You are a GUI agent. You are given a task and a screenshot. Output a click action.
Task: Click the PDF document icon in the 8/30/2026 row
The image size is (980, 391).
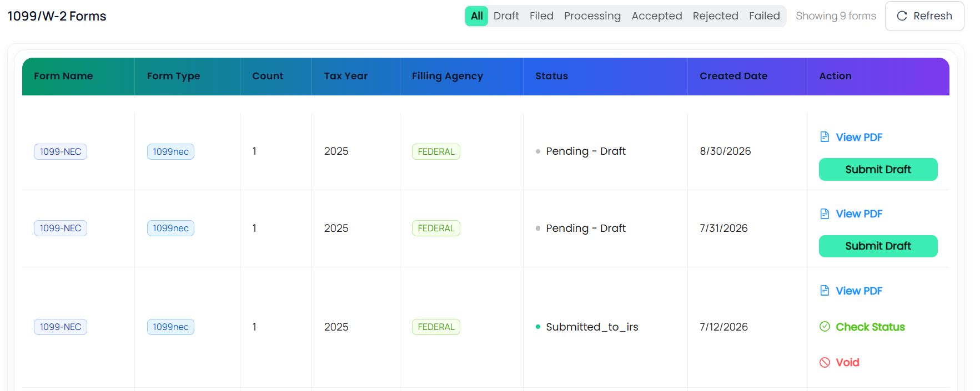click(825, 137)
